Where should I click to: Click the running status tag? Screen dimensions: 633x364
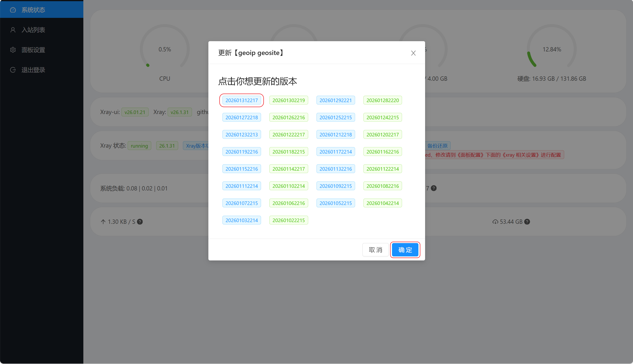click(x=139, y=146)
